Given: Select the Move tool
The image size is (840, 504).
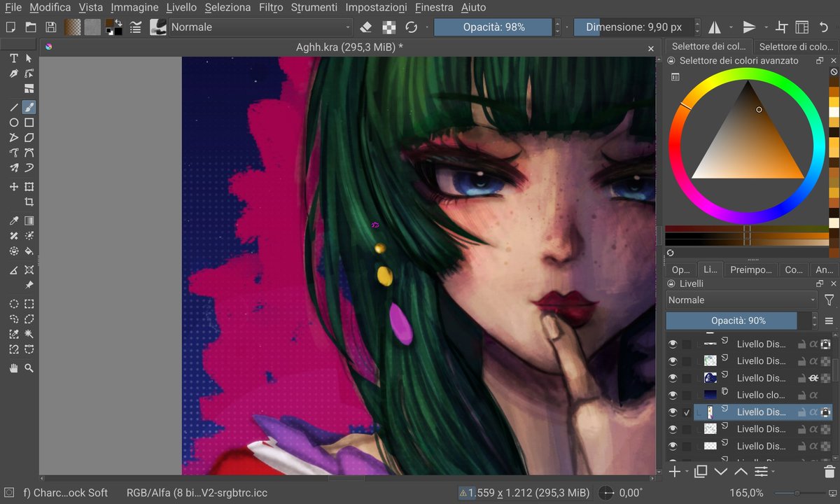Looking at the screenshot, I should 13,187.
